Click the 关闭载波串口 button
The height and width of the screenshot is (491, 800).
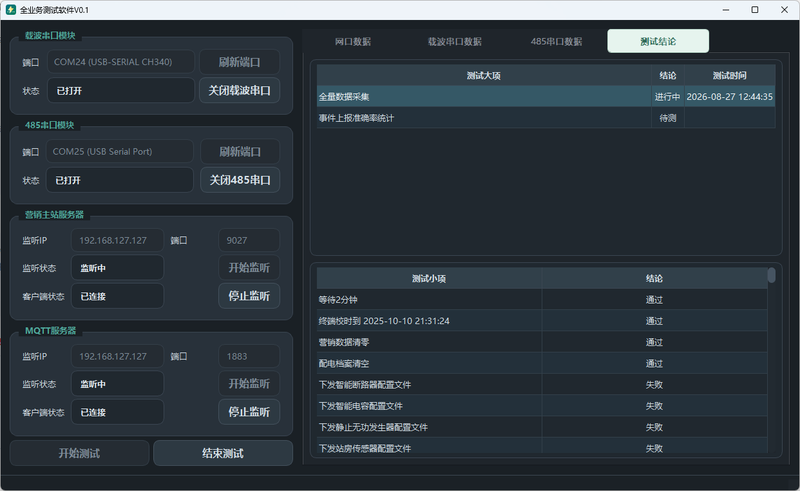point(239,90)
